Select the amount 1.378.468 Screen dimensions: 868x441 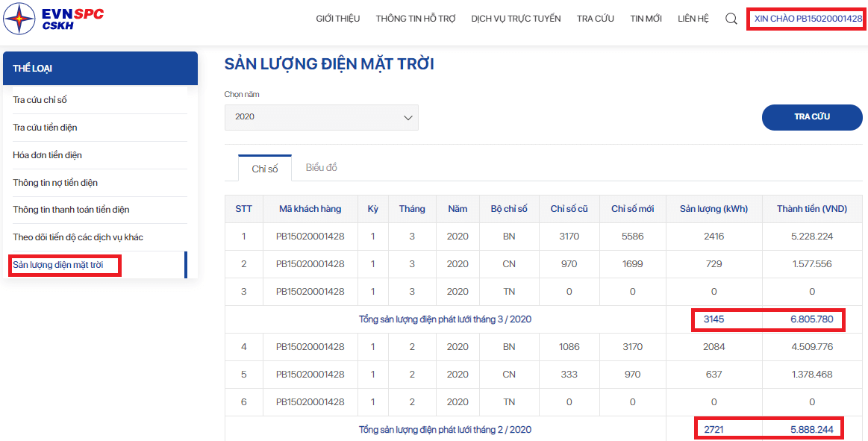(x=812, y=375)
